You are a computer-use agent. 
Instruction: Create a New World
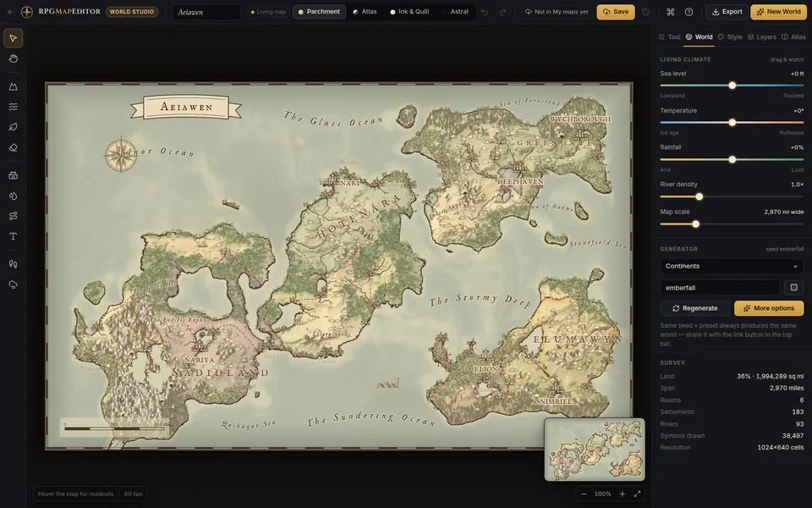coord(778,12)
